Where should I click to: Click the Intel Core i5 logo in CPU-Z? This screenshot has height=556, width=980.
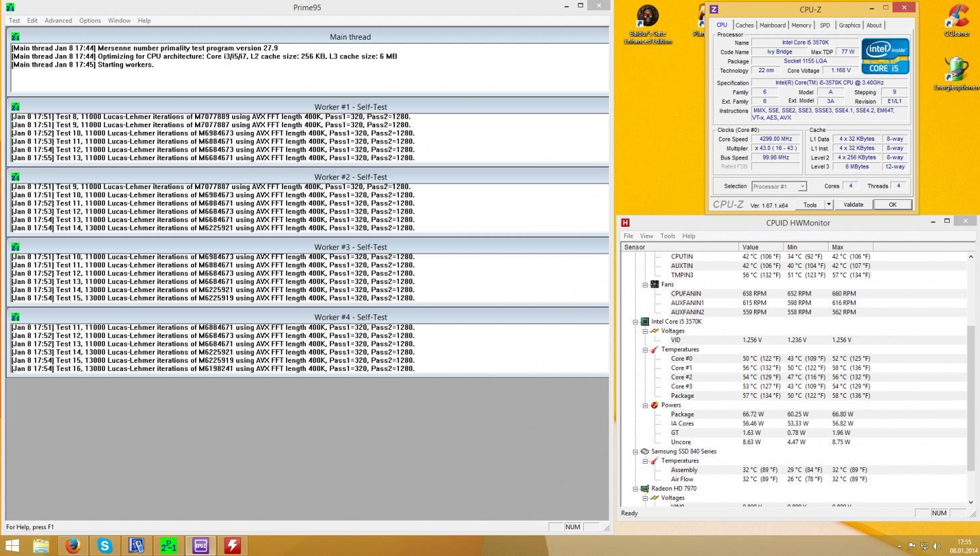pos(885,56)
